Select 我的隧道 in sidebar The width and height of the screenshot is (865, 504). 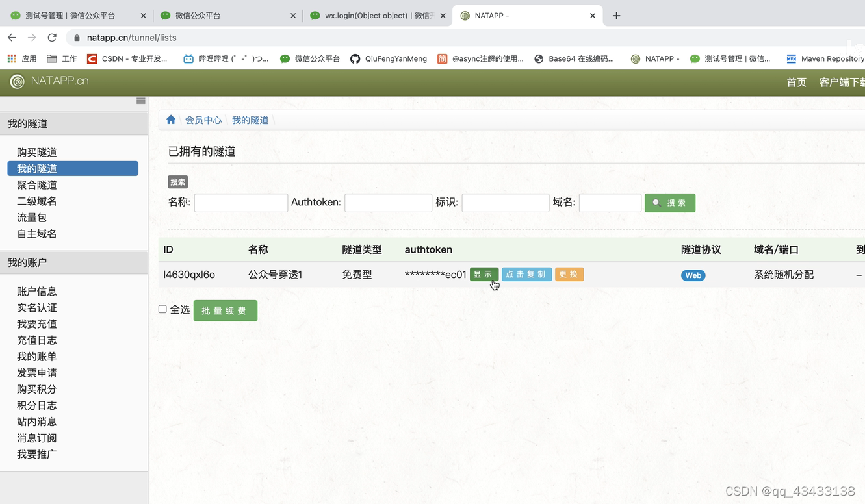(x=73, y=168)
